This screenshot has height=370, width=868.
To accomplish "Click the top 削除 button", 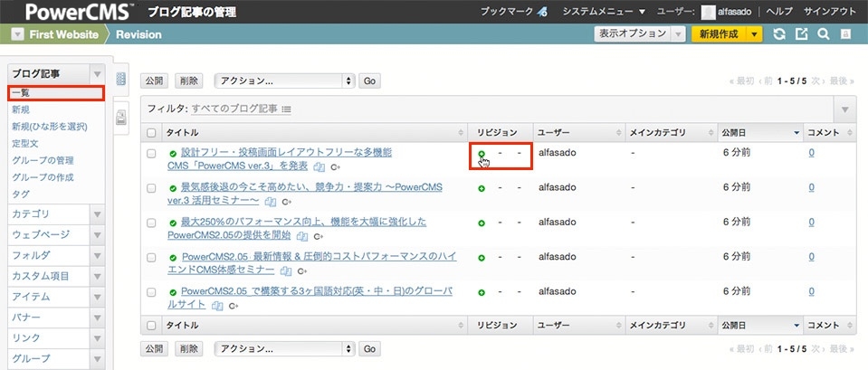I will [189, 81].
